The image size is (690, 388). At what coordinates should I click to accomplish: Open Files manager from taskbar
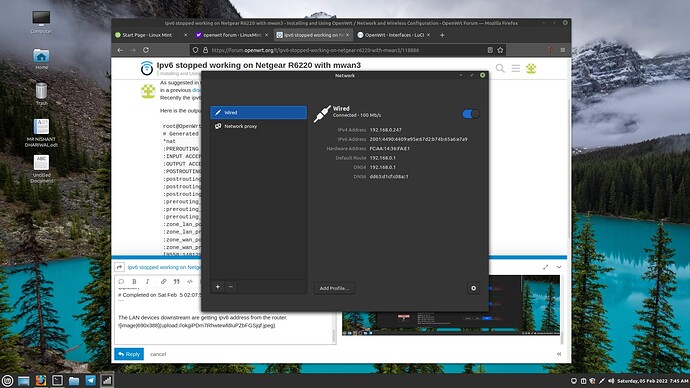[x=74, y=381]
